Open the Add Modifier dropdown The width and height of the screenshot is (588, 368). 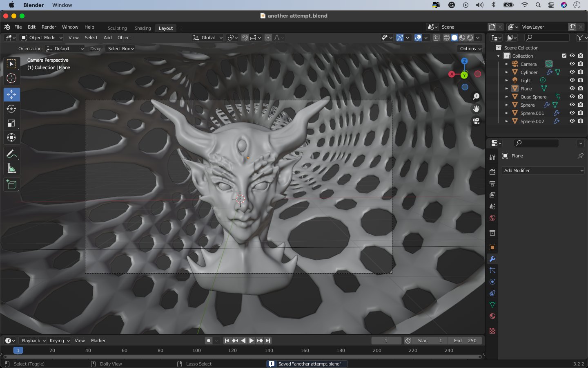[x=543, y=171]
